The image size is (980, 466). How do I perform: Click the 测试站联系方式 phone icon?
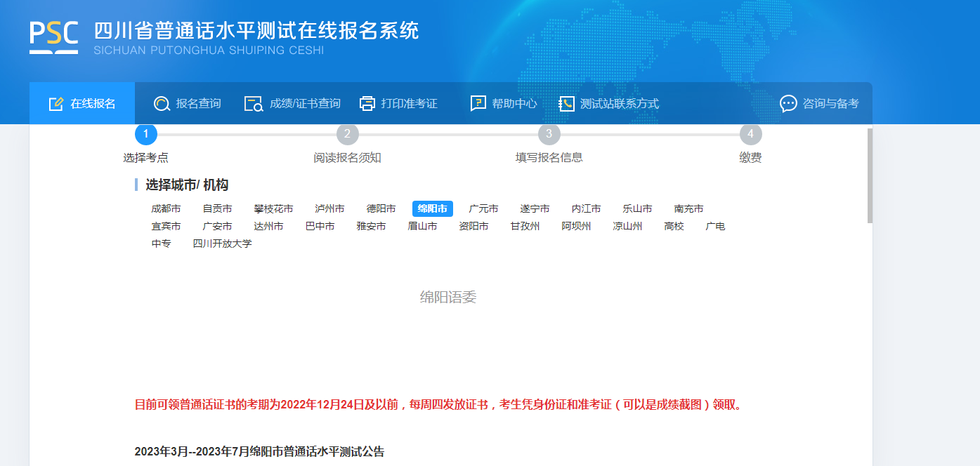click(566, 104)
